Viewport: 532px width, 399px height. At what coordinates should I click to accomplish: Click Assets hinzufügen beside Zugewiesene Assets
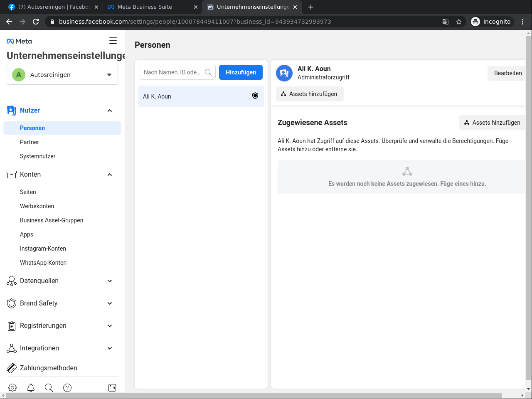[x=493, y=123]
